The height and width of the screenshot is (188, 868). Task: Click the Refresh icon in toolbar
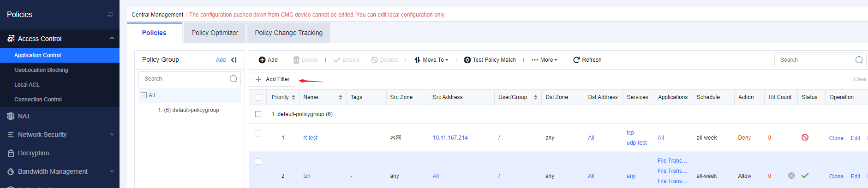click(x=576, y=60)
